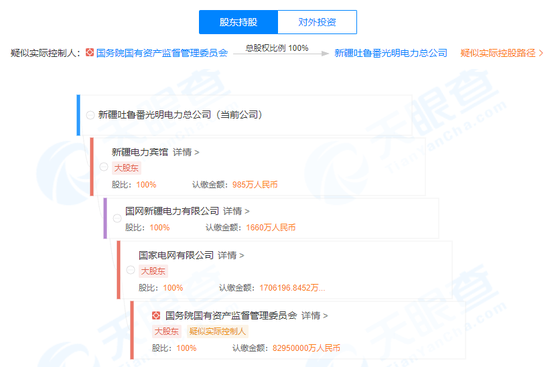View 疑似实际控股路径 link

[502, 53]
